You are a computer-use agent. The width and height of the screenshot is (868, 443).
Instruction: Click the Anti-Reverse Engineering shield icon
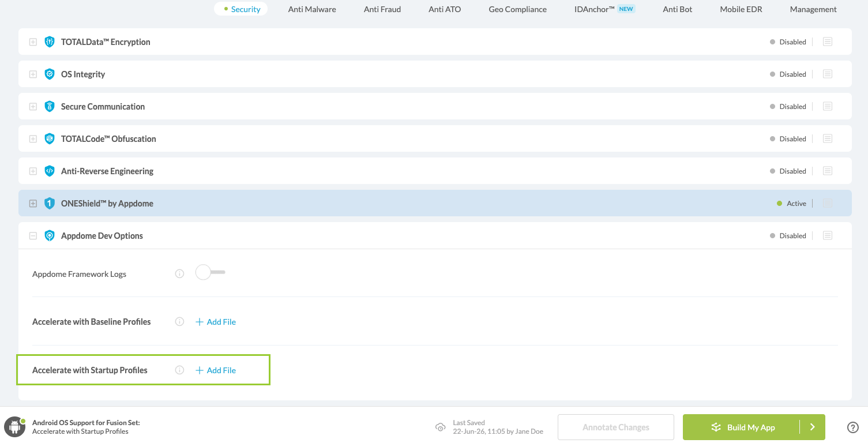[x=50, y=171]
